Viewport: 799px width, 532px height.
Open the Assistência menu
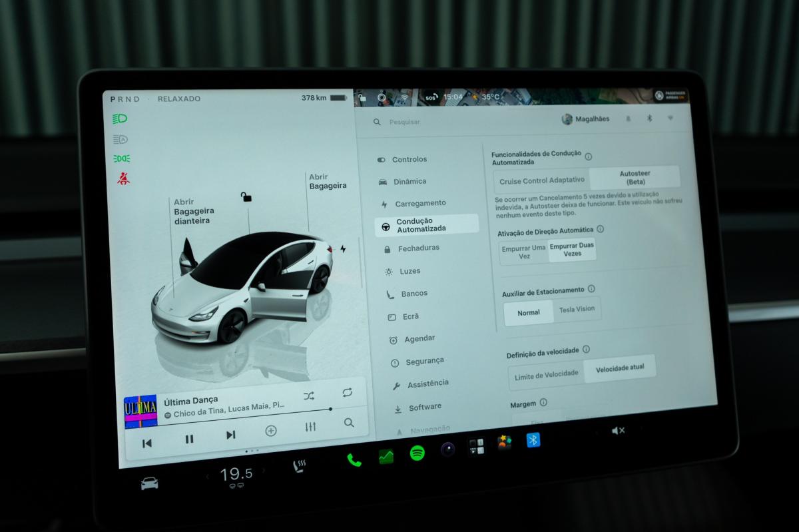coord(420,384)
